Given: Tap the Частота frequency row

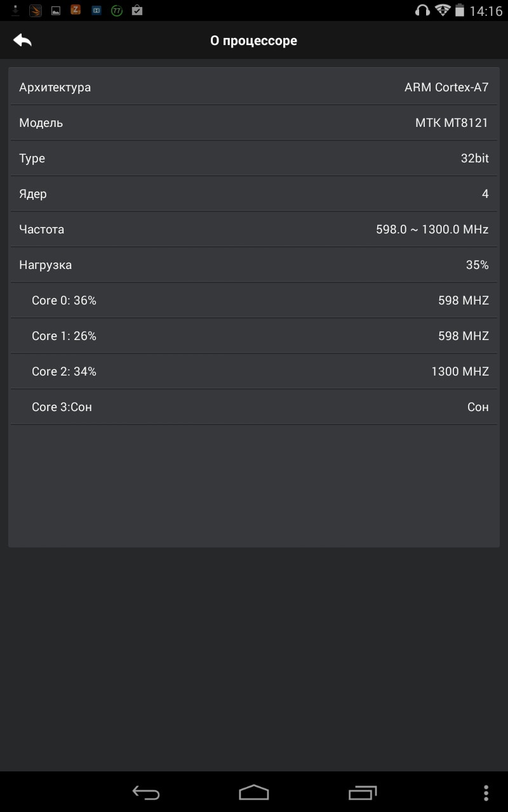Looking at the screenshot, I should point(254,230).
